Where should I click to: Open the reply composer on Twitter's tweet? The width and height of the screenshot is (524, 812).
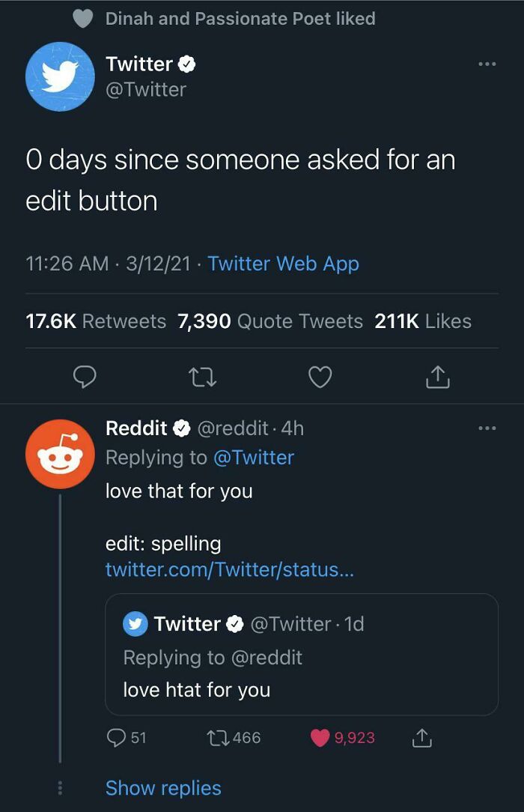coord(85,377)
